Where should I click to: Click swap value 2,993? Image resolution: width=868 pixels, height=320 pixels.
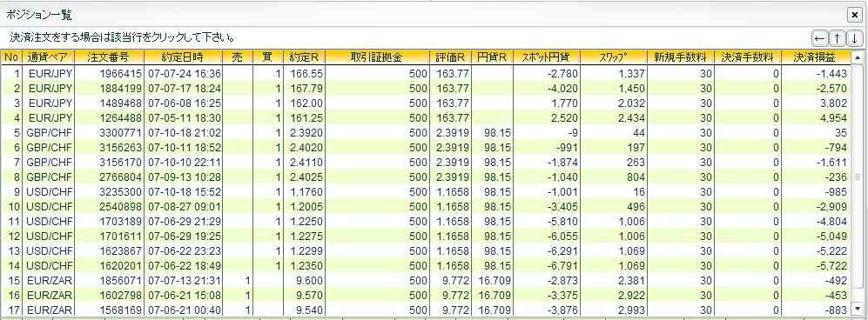click(631, 310)
